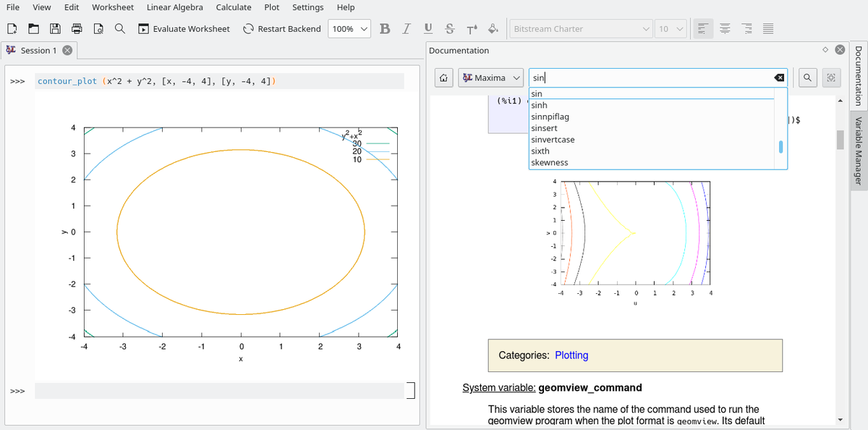Viewport: 868px width, 430px height.
Task: Switch to the Variable Manager side tab
Action: pyautogui.click(x=859, y=151)
